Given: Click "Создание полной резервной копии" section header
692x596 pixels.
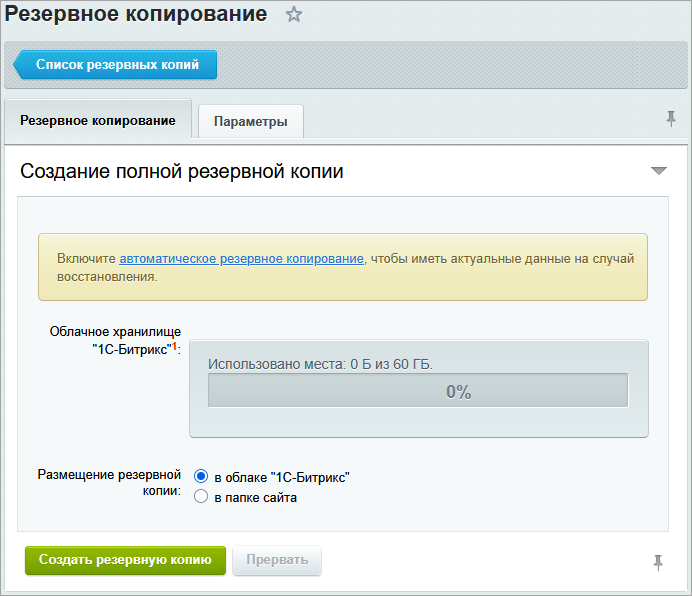Looking at the screenshot, I should 182,172.
